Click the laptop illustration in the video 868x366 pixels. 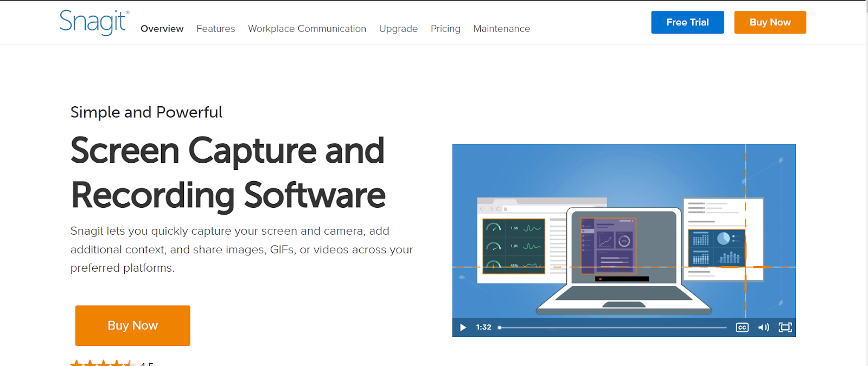tap(624, 261)
